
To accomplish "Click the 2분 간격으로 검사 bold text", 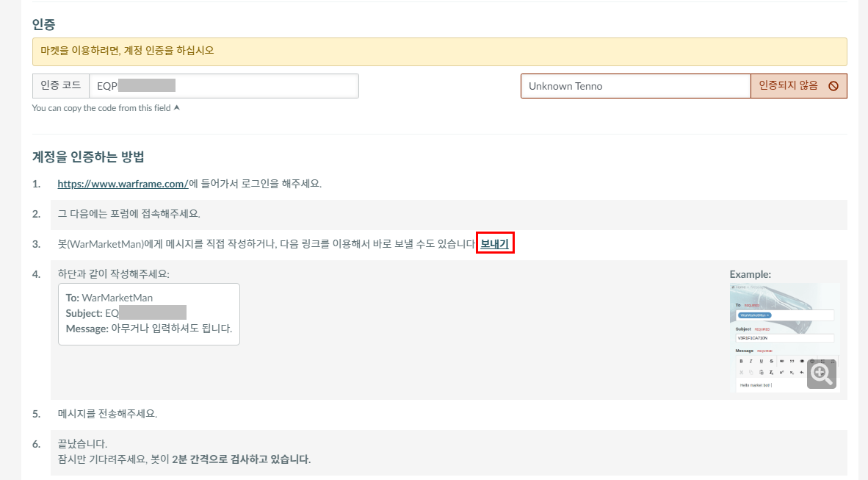I will pos(242,459).
